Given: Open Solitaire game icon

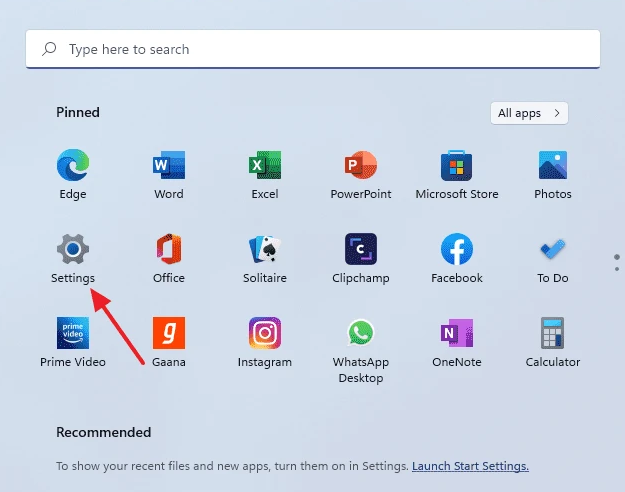Looking at the screenshot, I should [x=264, y=249].
